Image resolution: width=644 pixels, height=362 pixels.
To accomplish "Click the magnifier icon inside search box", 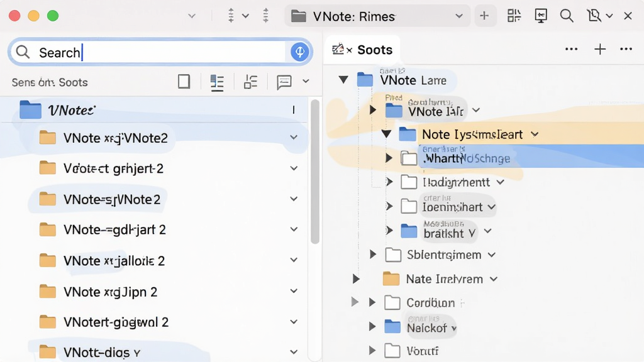I will pos(23,52).
